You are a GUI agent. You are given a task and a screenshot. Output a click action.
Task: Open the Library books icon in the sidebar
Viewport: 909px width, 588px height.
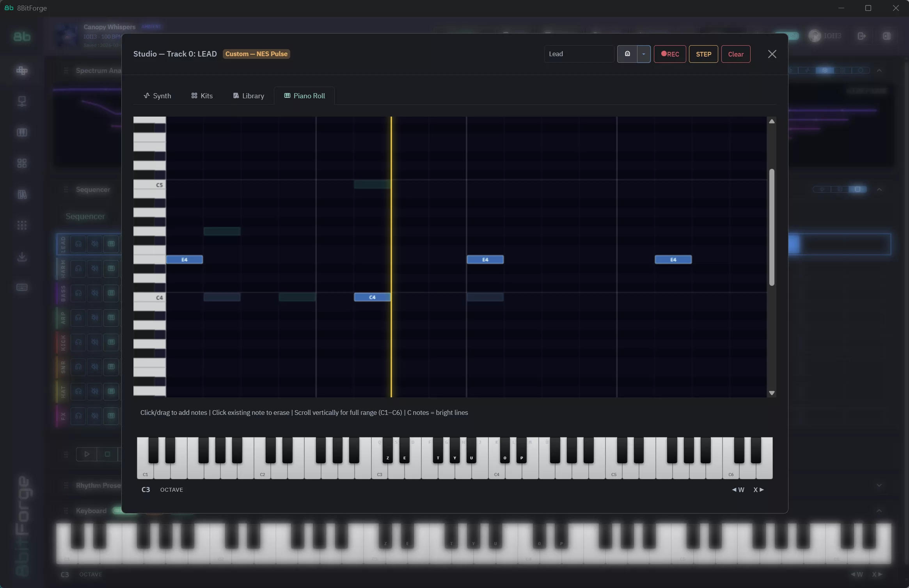pos(22,194)
